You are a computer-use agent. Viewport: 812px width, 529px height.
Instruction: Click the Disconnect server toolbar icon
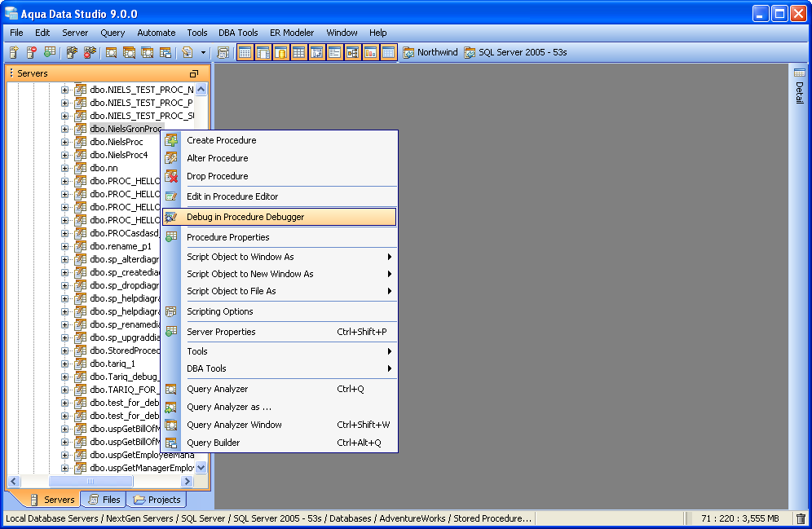click(x=90, y=52)
